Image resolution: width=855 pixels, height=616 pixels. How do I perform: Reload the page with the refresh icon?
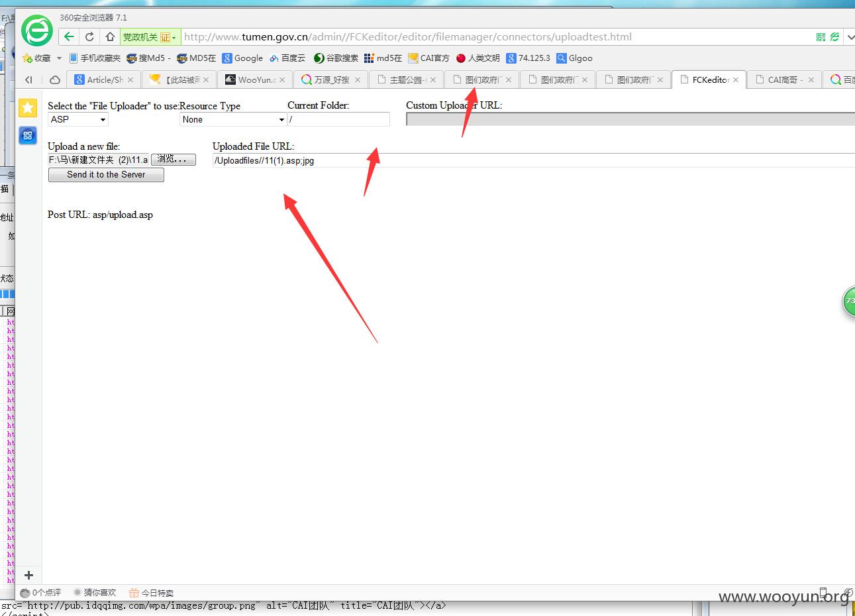(89, 37)
